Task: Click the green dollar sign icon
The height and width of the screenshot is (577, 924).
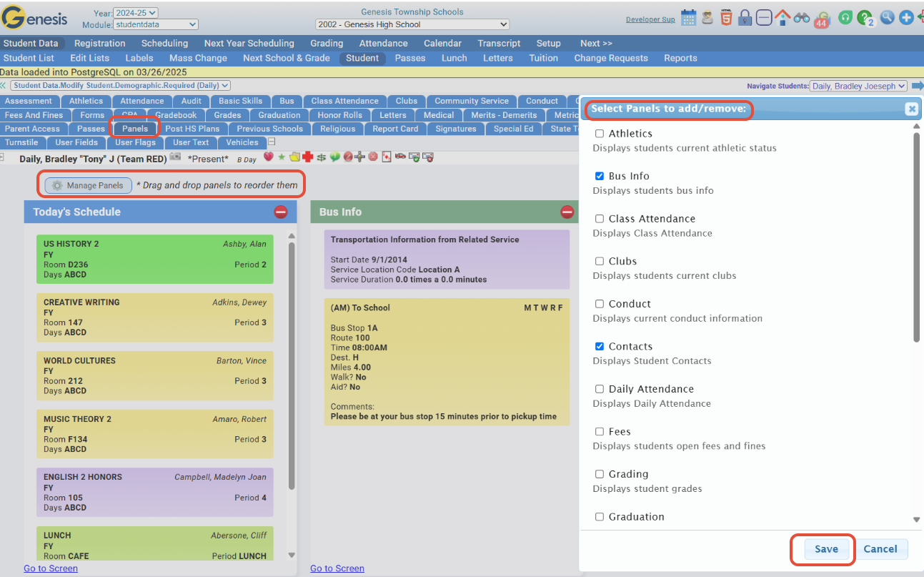Action: [322, 157]
